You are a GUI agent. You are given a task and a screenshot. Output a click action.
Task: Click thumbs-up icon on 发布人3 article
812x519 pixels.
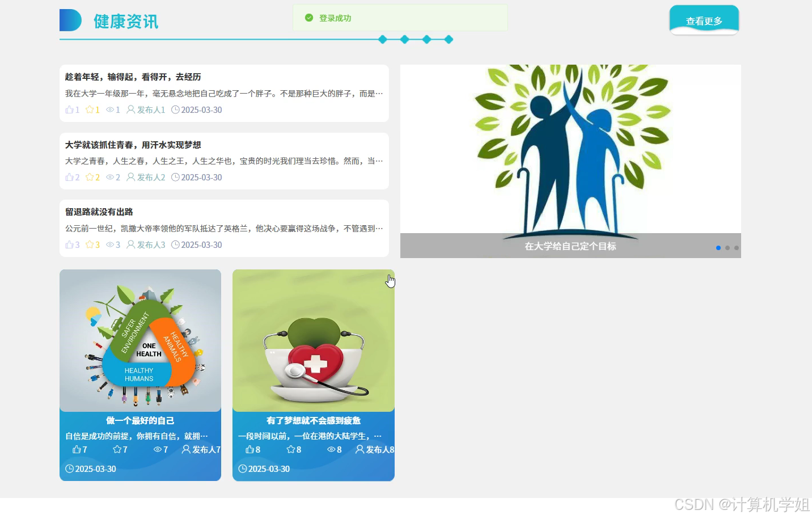tap(69, 244)
